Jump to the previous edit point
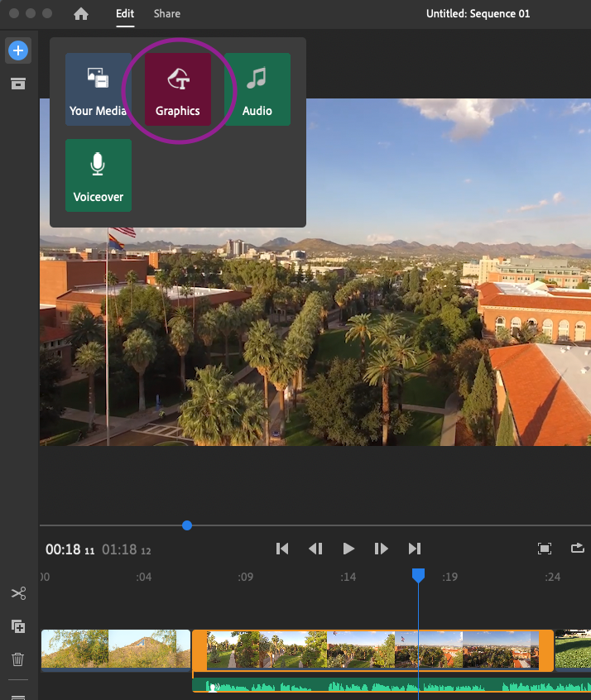This screenshot has width=591, height=700. coord(282,549)
